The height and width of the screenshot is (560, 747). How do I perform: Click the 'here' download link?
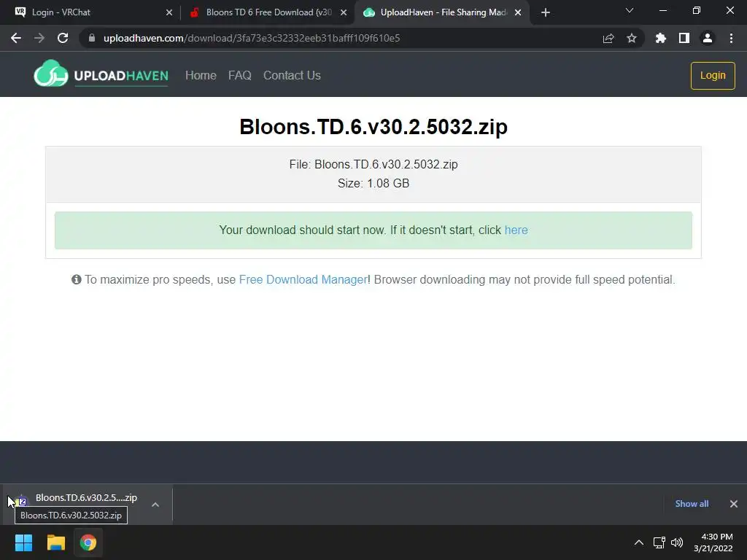coord(516,230)
